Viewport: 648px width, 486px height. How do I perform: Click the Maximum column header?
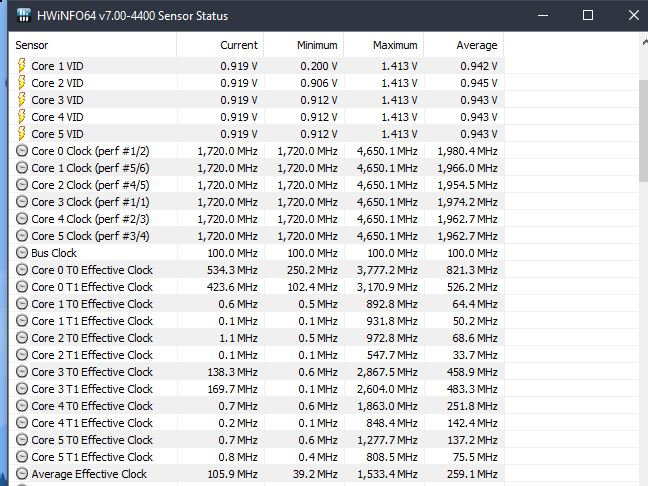382,45
